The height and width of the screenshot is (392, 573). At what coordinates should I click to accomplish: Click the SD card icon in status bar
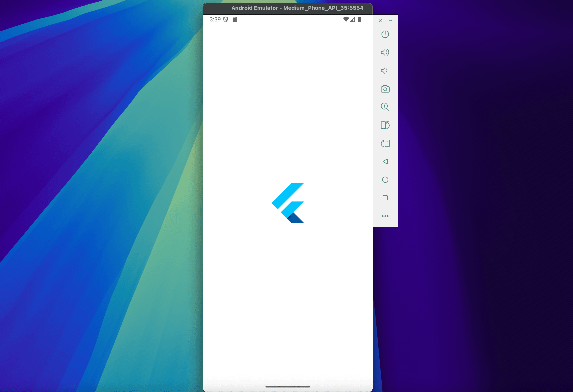tap(234, 19)
